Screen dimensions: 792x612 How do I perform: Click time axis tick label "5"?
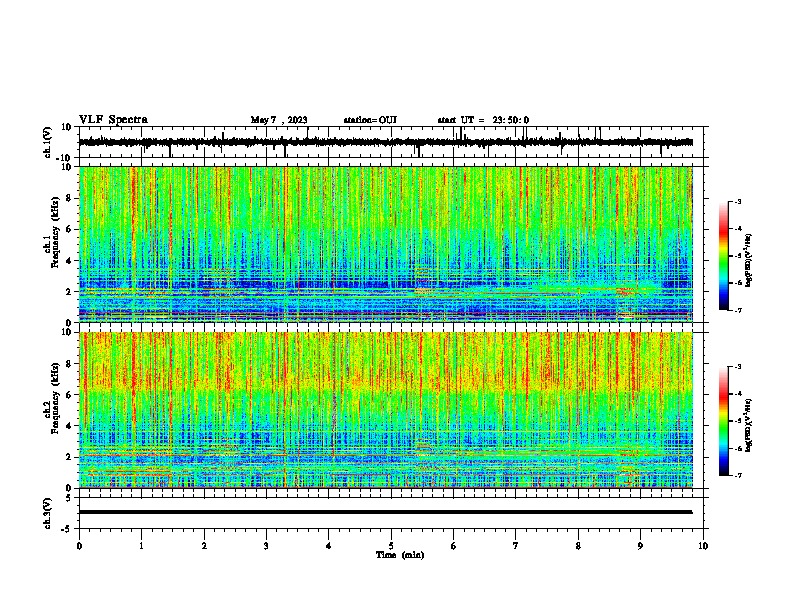coord(391,546)
